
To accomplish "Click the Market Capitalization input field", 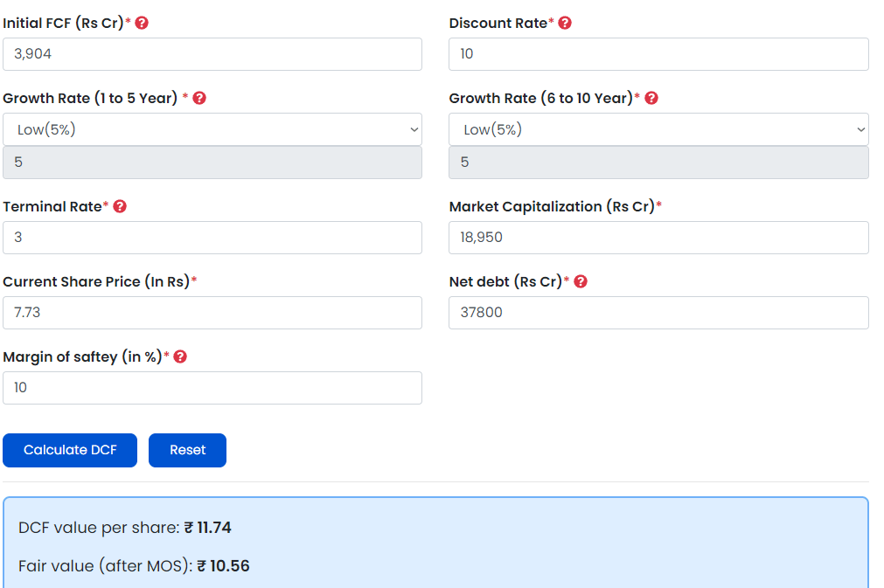I will [x=658, y=238].
